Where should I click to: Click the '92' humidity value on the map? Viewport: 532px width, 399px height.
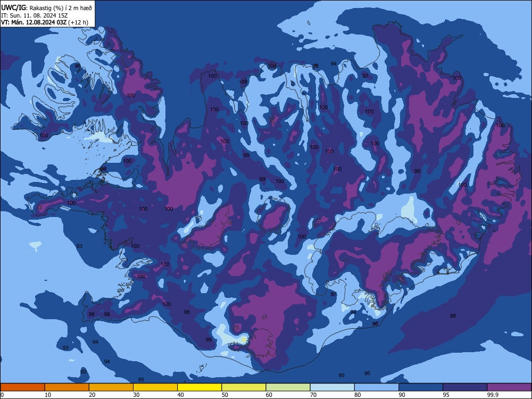[84, 372]
